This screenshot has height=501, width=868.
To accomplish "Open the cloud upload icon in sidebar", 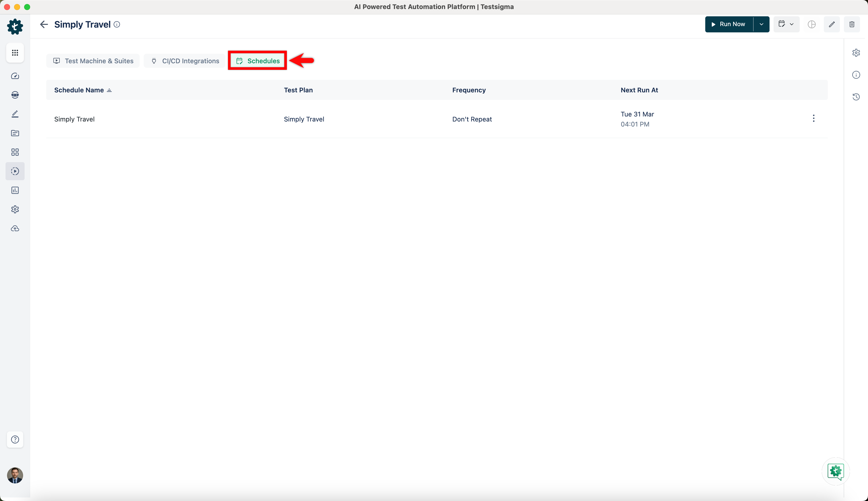I will click(x=15, y=228).
